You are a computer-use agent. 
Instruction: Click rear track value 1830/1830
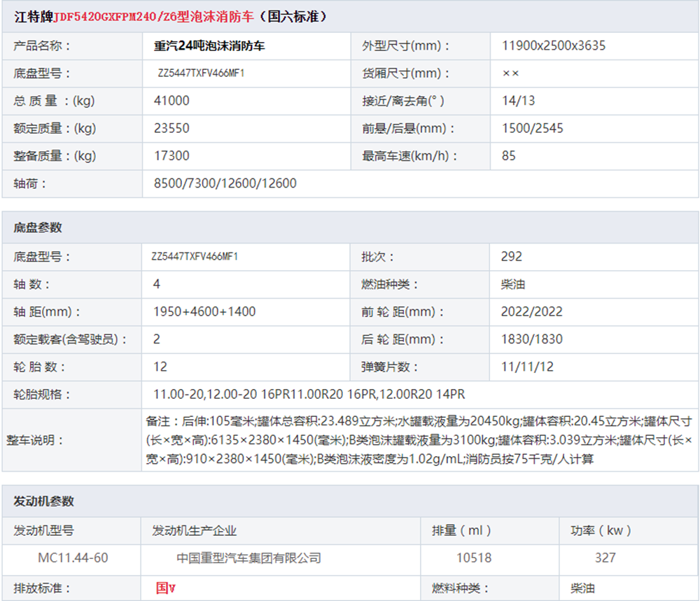tap(532, 339)
